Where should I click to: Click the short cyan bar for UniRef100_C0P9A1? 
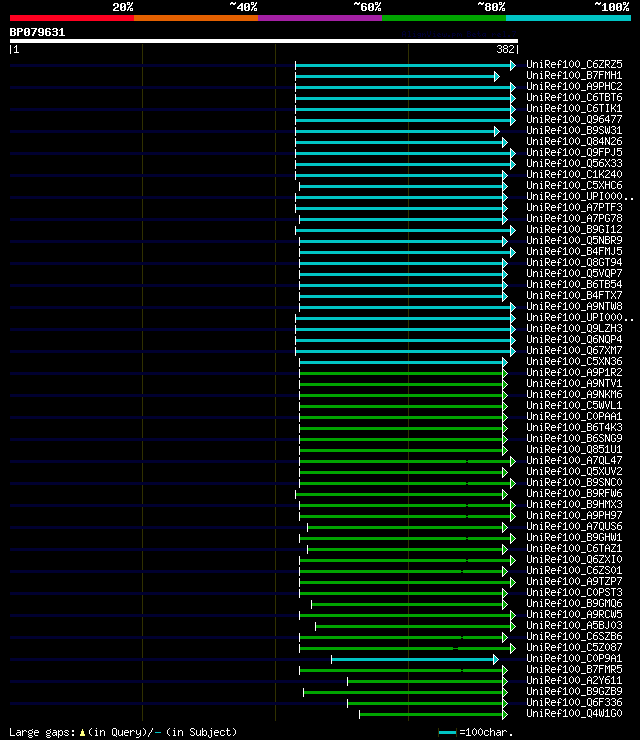click(x=414, y=659)
